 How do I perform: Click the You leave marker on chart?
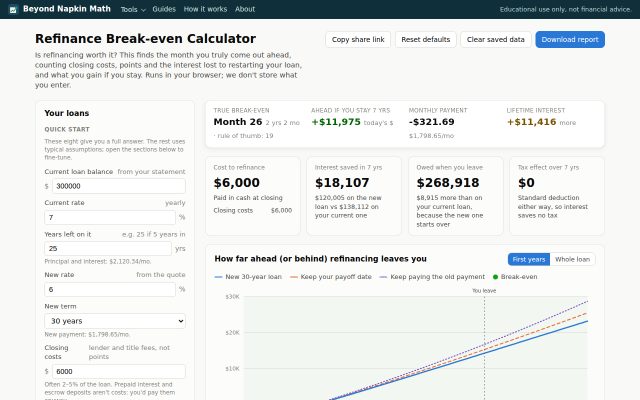(x=484, y=291)
